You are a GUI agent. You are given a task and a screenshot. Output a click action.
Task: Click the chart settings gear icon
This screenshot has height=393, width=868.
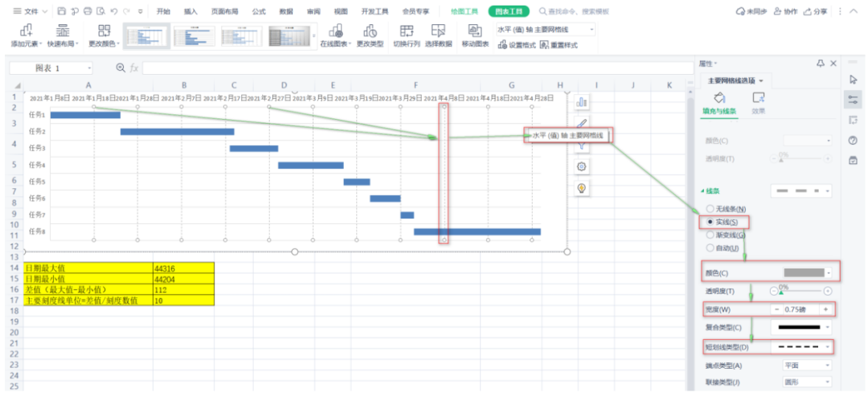[x=581, y=166]
